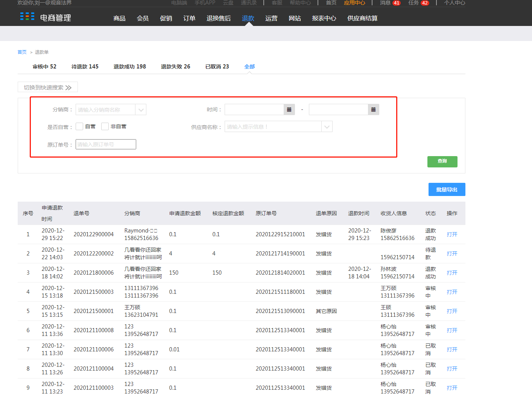Image resolution: width=532 pixels, height=395 pixels.
Task: Click 打开 for refund 2020121500003
Action: pyautogui.click(x=452, y=292)
